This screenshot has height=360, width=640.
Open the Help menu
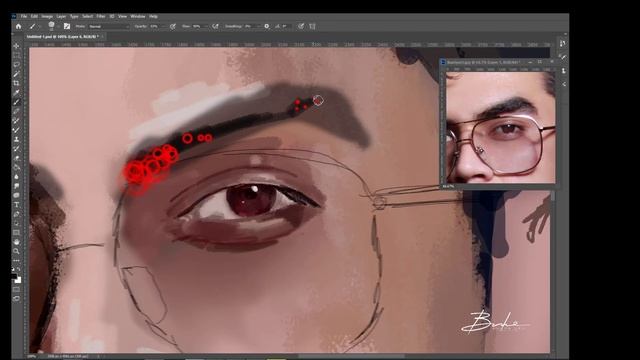153,16
